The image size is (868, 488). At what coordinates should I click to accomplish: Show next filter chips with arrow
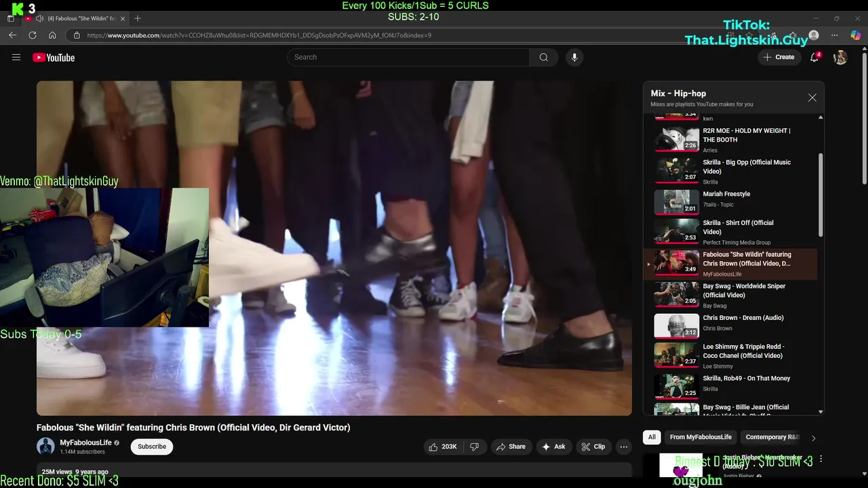pos(814,438)
